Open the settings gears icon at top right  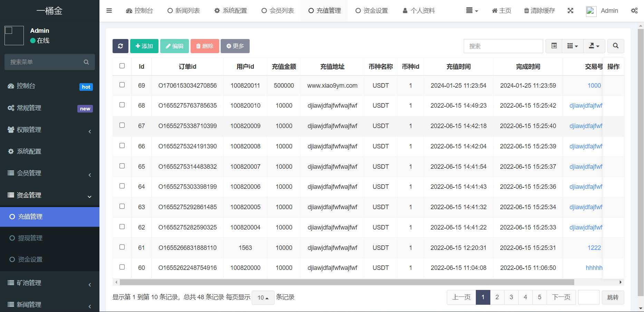pos(634,11)
